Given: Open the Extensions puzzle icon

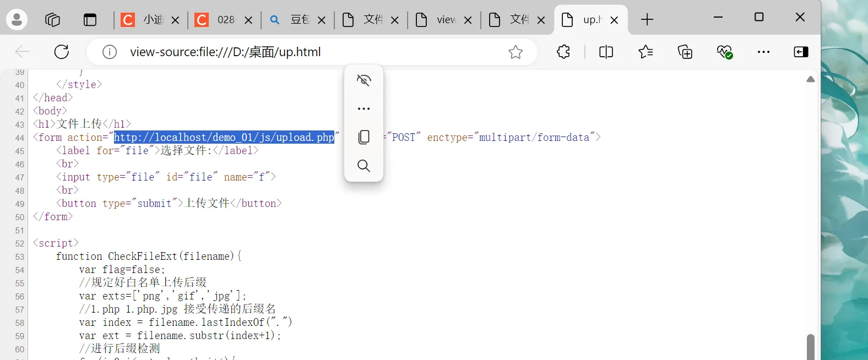Looking at the screenshot, I should (x=563, y=52).
